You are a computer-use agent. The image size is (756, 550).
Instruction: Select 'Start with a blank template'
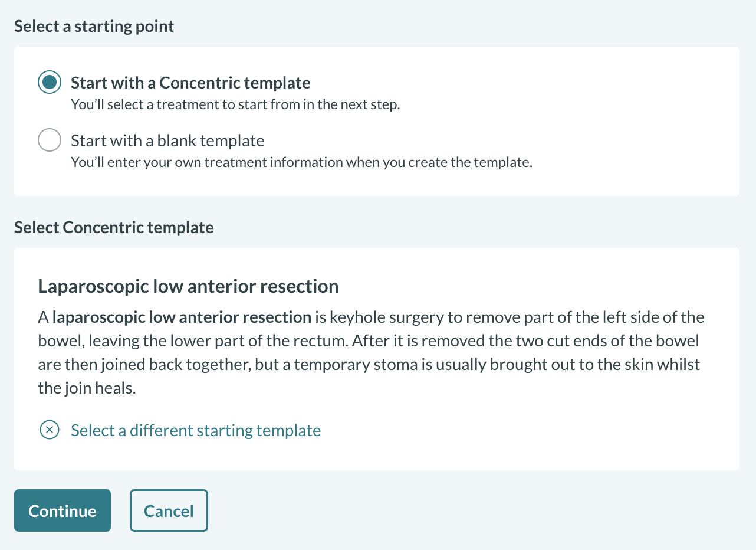point(167,140)
